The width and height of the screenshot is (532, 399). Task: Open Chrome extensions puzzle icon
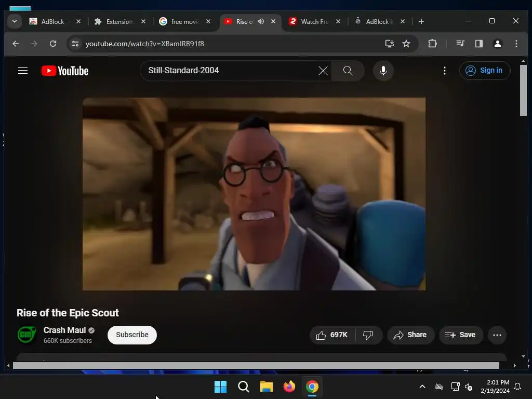pyautogui.click(x=432, y=44)
